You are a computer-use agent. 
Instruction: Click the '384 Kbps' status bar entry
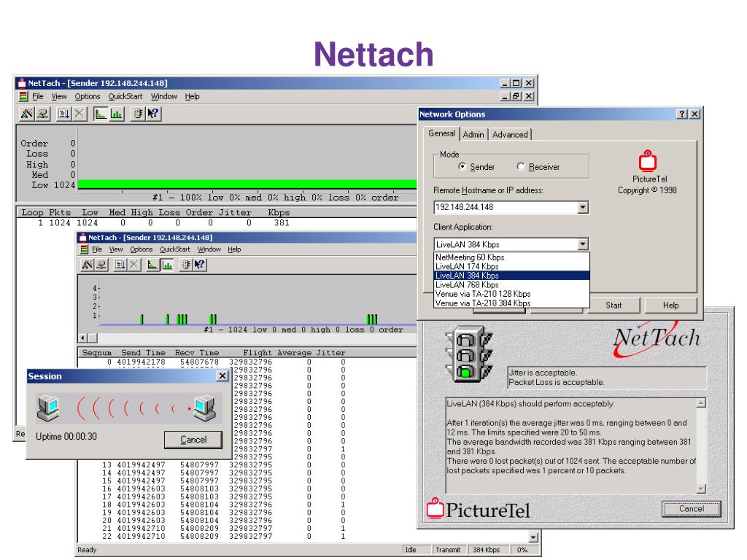coord(487,550)
